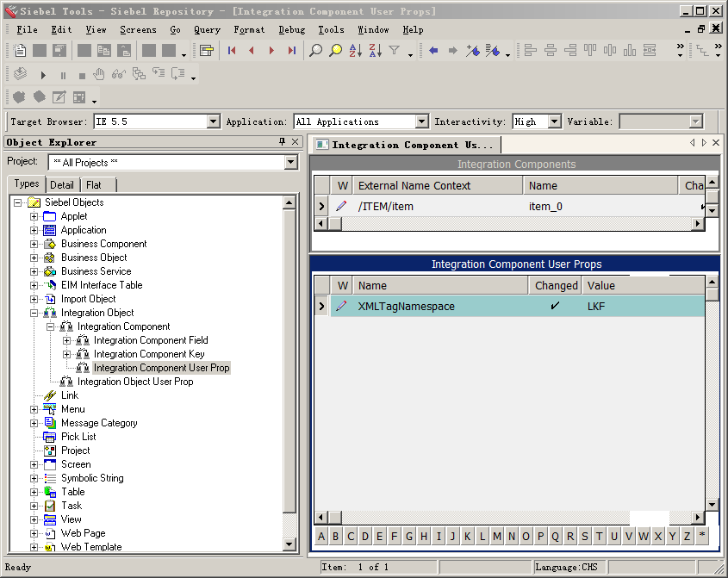Click the next record red arrow
The height and width of the screenshot is (578, 728).
[x=271, y=50]
